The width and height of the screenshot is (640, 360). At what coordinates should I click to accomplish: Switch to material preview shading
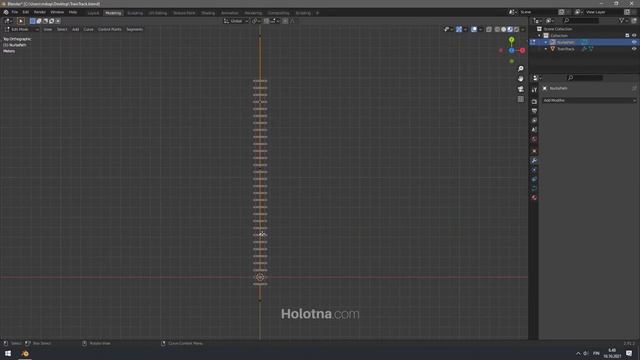(510, 29)
